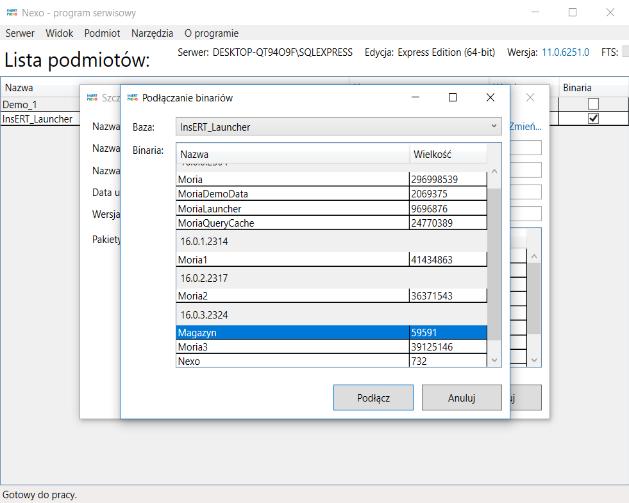This screenshot has height=503, width=629.
Task: Click the binaries list scrollbar thumb
Action: [x=494, y=264]
